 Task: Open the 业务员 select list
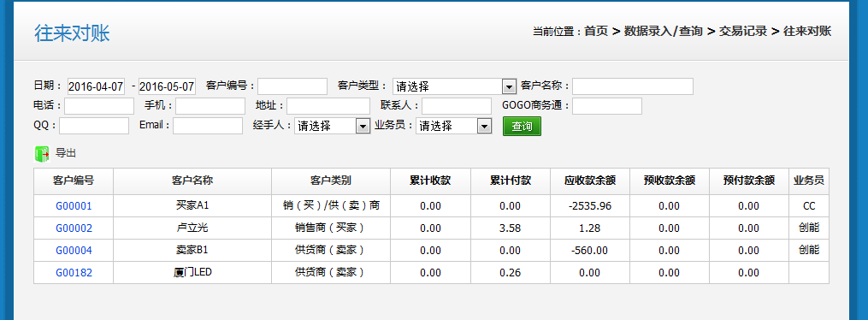pyautogui.click(x=454, y=126)
